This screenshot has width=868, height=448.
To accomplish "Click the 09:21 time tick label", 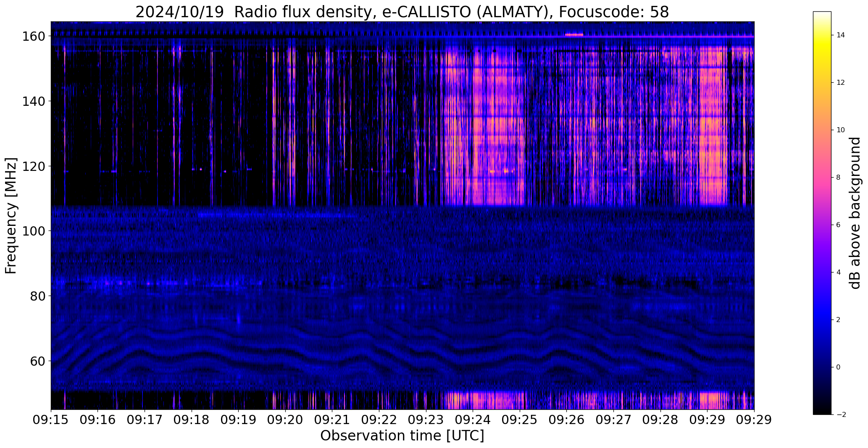I will coord(332,420).
